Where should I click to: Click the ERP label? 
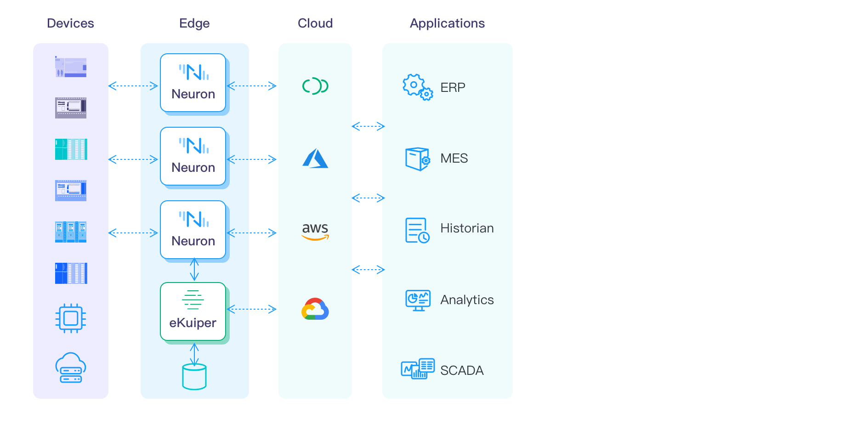pos(453,87)
